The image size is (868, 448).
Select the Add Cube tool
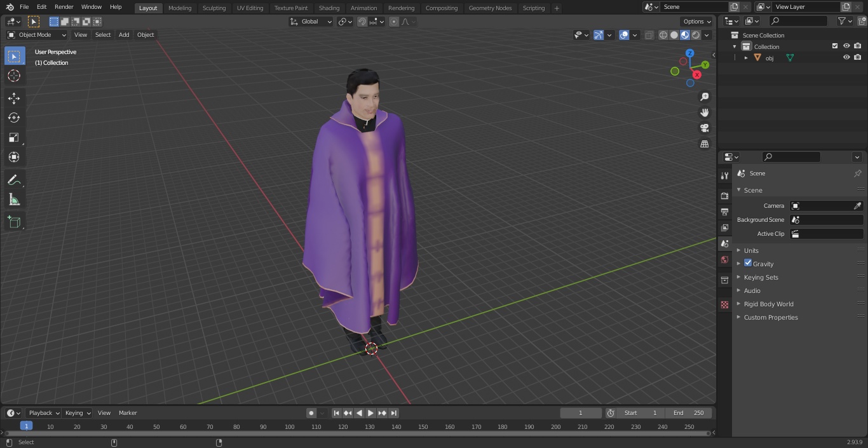[14, 222]
